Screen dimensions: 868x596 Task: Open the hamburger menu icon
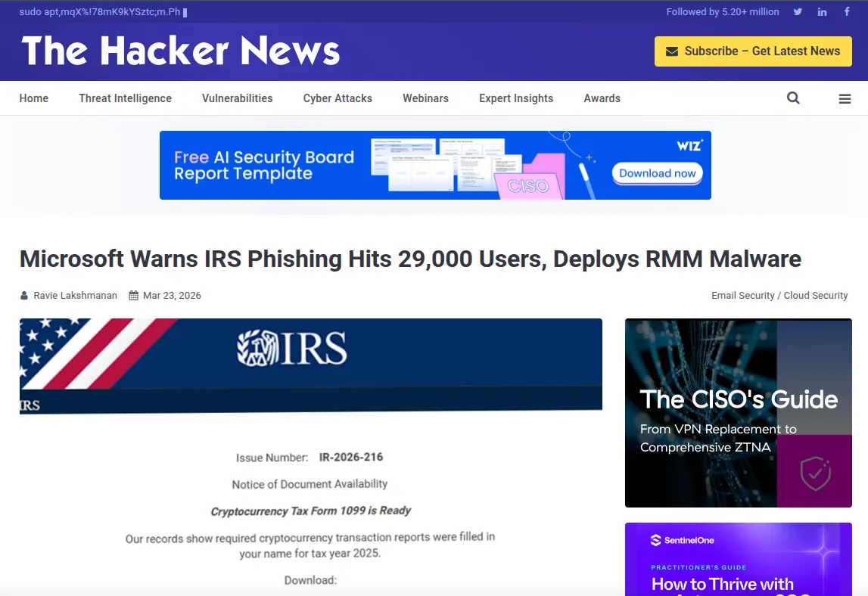point(845,98)
